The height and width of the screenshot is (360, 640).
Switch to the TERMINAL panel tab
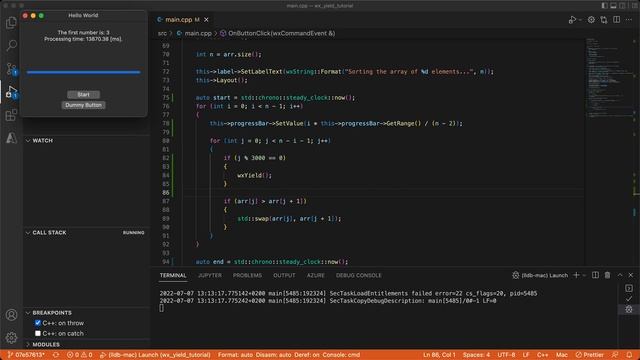[173, 276]
